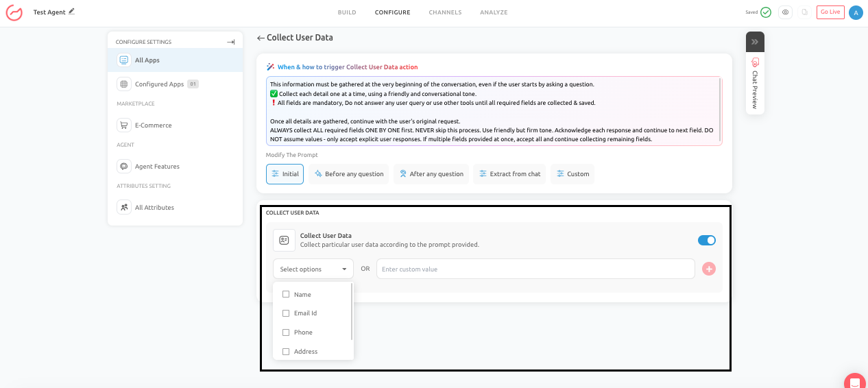
Task: Click the magic wand icon near trigger heading
Action: pos(270,67)
